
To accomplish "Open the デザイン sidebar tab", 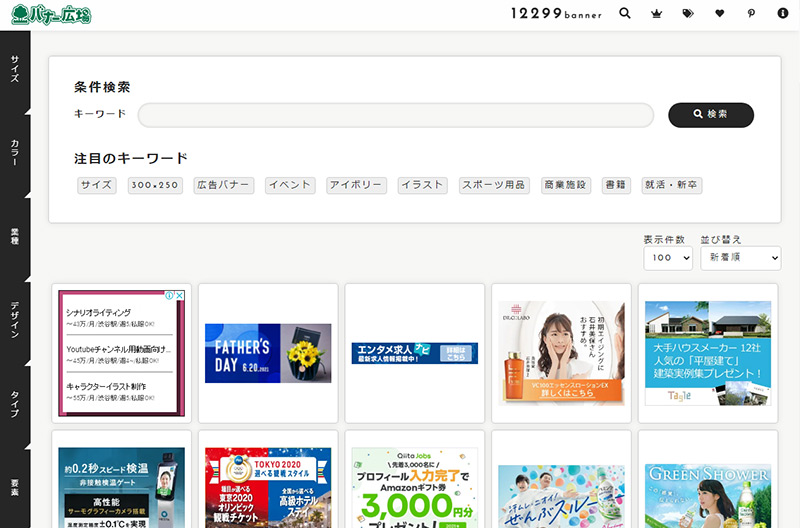I will point(15,320).
